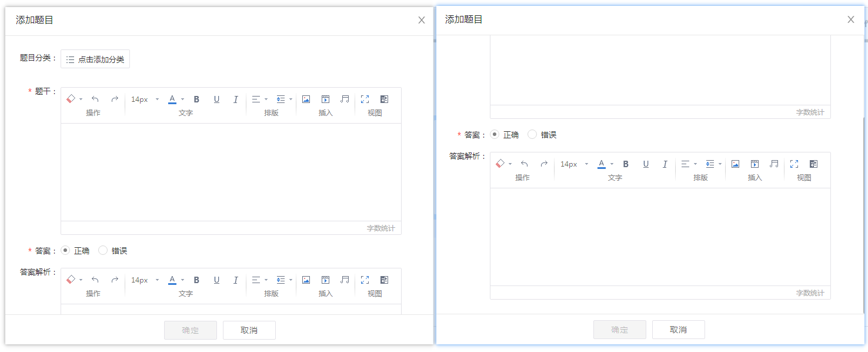868x352 pixels.
Task: Undo in right dialog's 答案解析 toolbar
Action: 525,164
